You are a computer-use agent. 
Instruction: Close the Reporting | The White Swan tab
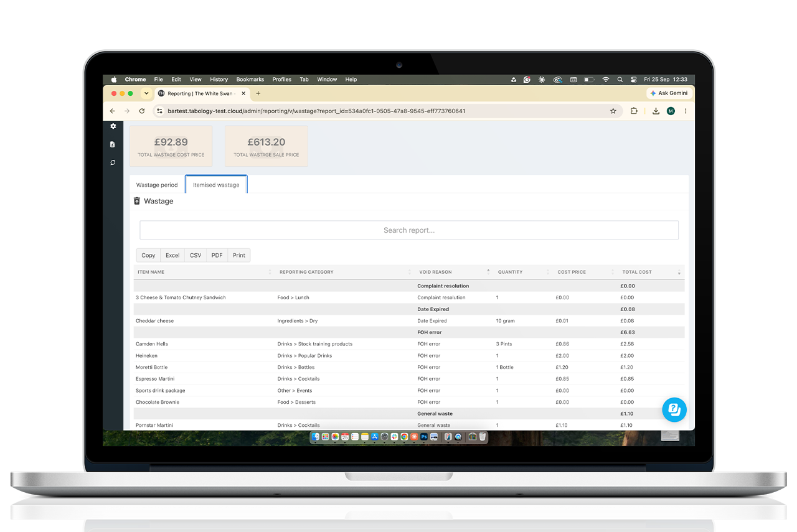[243, 93]
